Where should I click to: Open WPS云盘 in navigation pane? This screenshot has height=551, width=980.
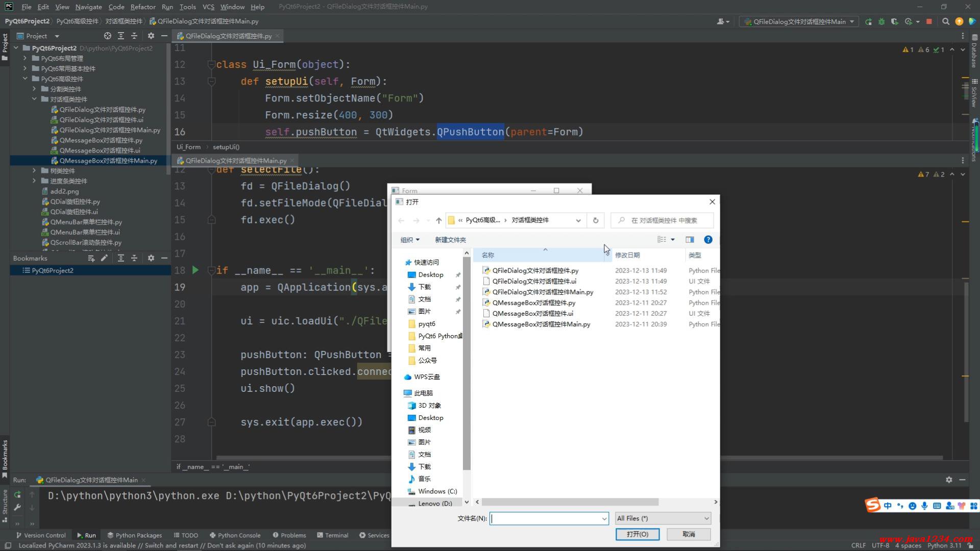[427, 377]
